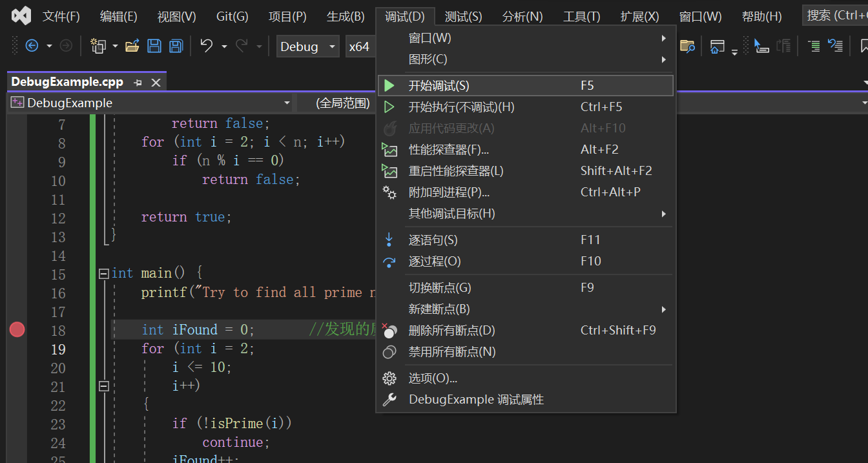The width and height of the screenshot is (868, 463).
Task: Select 切换断点(G) menu item
Action: pyautogui.click(x=526, y=287)
